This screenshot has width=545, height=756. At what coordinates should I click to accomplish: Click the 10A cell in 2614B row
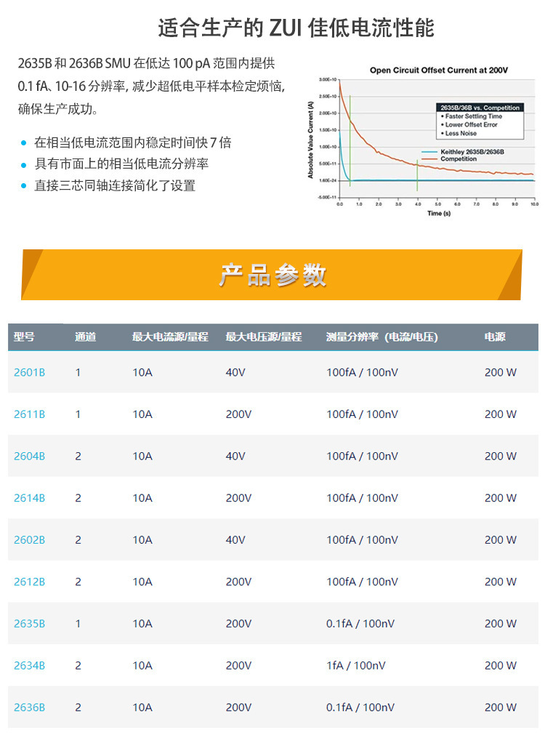(x=142, y=498)
